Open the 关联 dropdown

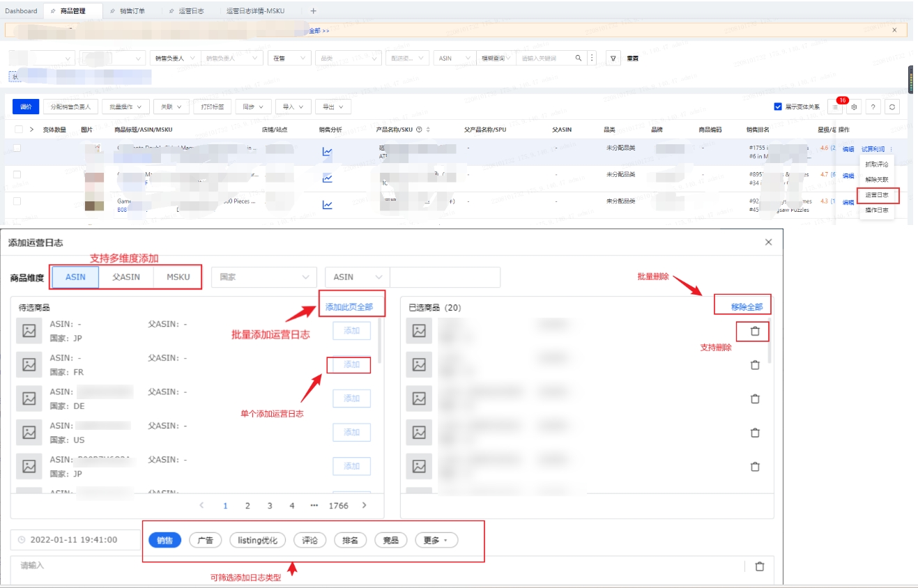(x=171, y=107)
